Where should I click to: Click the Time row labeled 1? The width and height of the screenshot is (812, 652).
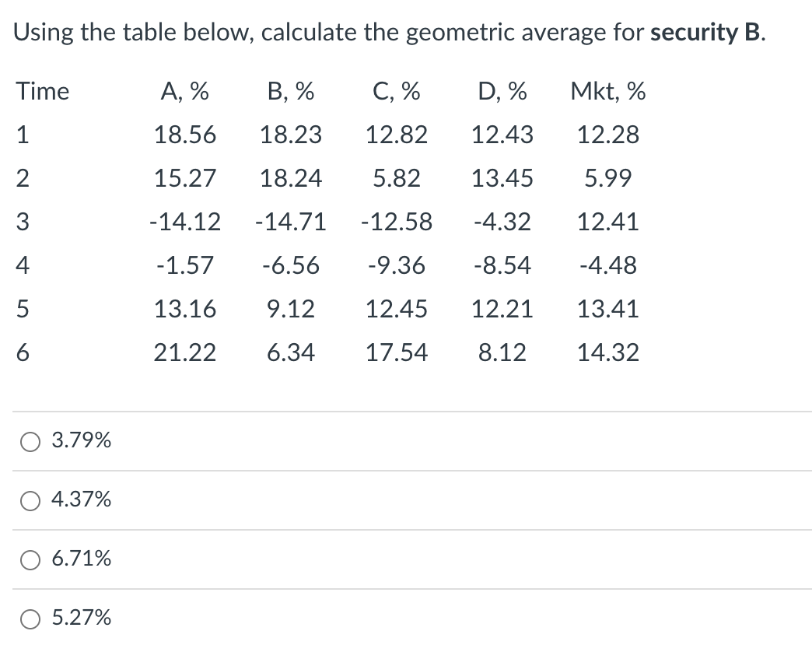coord(23,135)
